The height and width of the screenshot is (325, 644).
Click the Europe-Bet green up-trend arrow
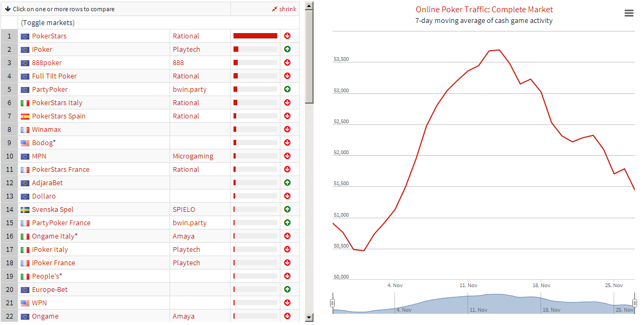(287, 289)
